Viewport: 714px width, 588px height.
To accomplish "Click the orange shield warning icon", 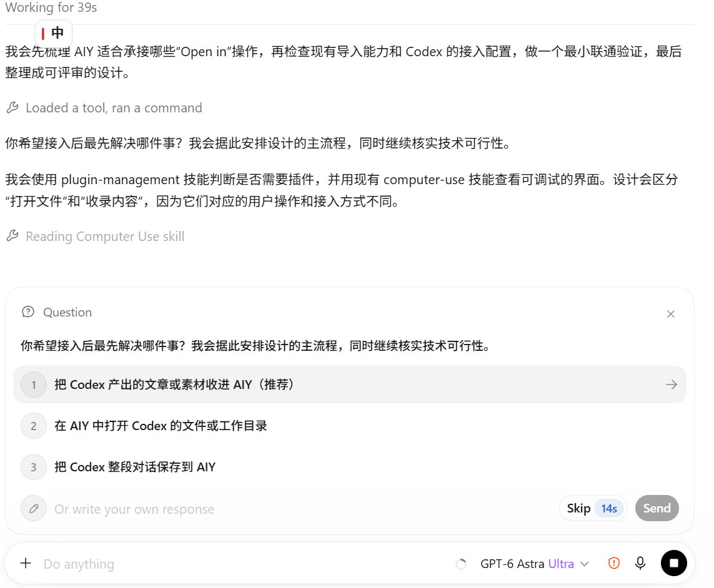I will [x=614, y=564].
